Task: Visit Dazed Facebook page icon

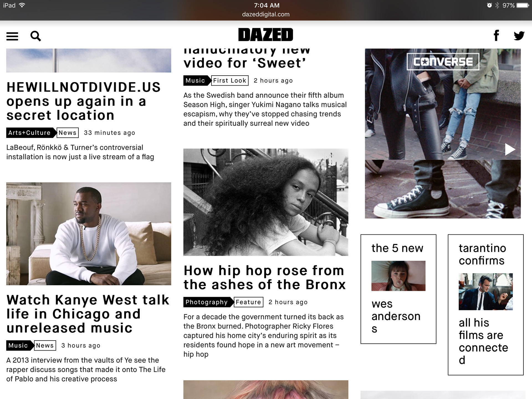Action: [497, 35]
